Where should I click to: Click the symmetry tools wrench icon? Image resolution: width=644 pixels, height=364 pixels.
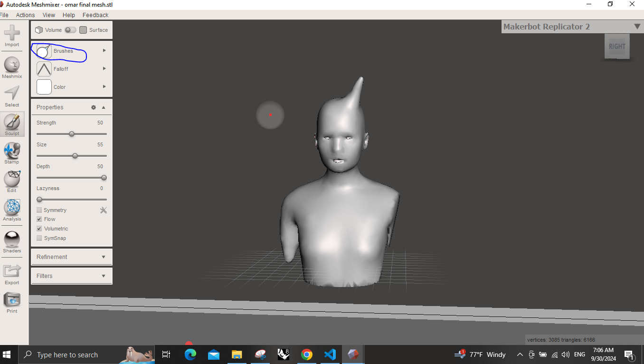(104, 210)
